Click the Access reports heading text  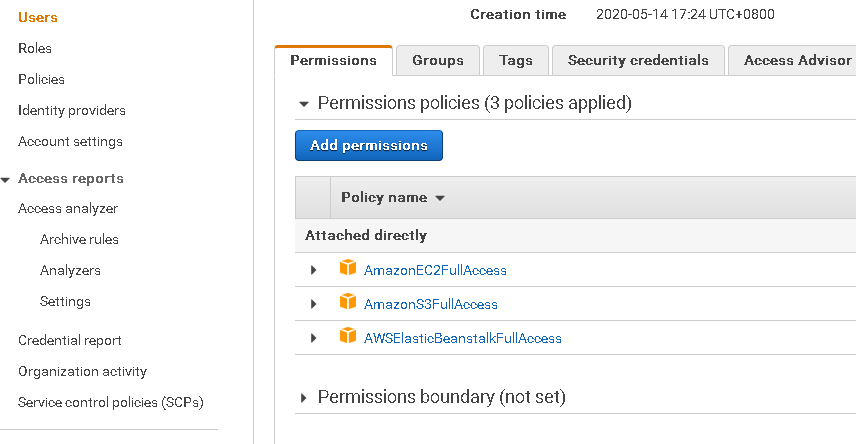pos(71,179)
